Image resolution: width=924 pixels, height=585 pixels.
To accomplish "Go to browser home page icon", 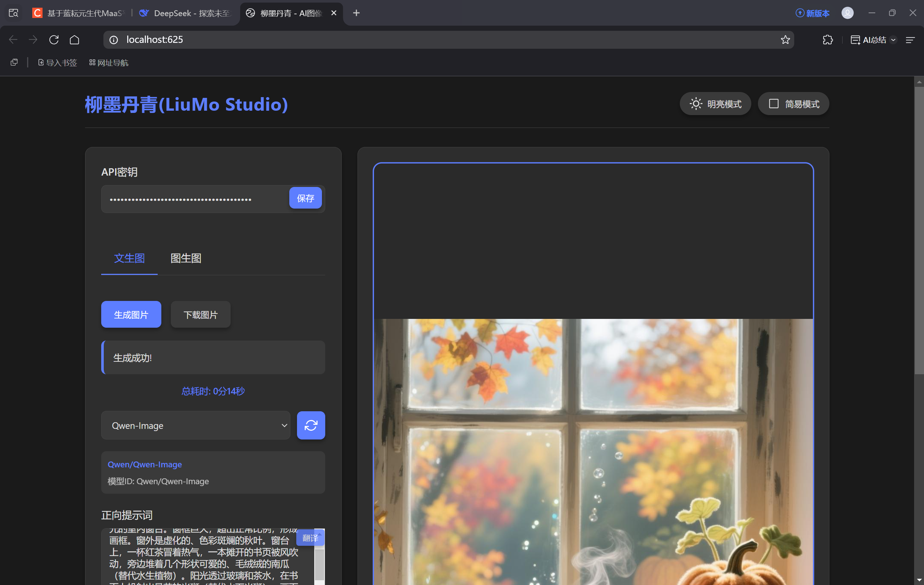I will 74,40.
